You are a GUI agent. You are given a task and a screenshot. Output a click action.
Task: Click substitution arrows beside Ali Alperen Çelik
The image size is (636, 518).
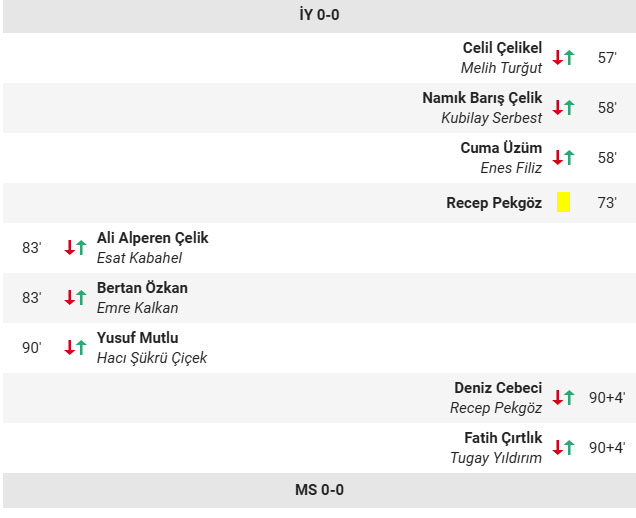[76, 248]
